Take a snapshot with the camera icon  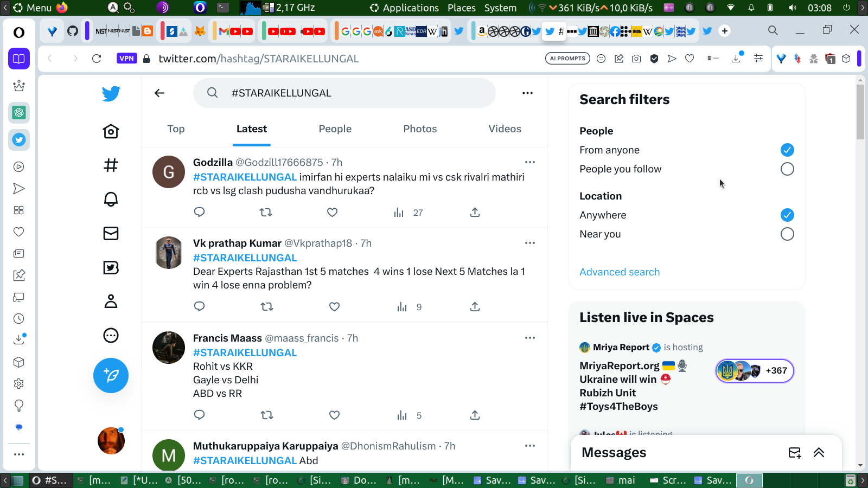pyautogui.click(x=636, y=59)
